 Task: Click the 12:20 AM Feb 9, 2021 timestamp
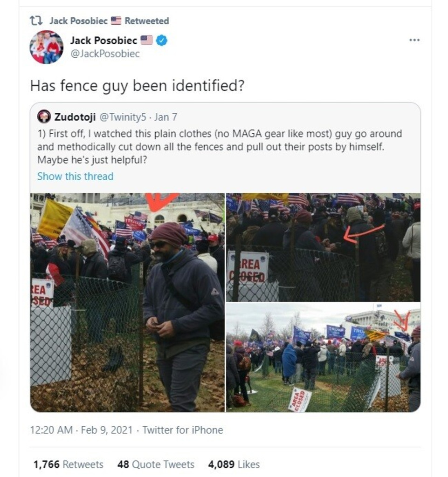[x=82, y=430]
